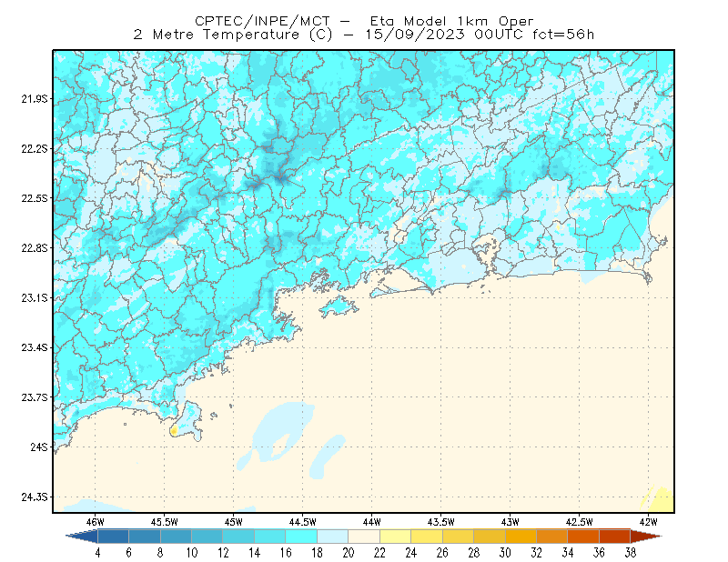Viewport: 728px width, 562px height.
Task: Click the legend scale number 14
Action: [255, 553]
